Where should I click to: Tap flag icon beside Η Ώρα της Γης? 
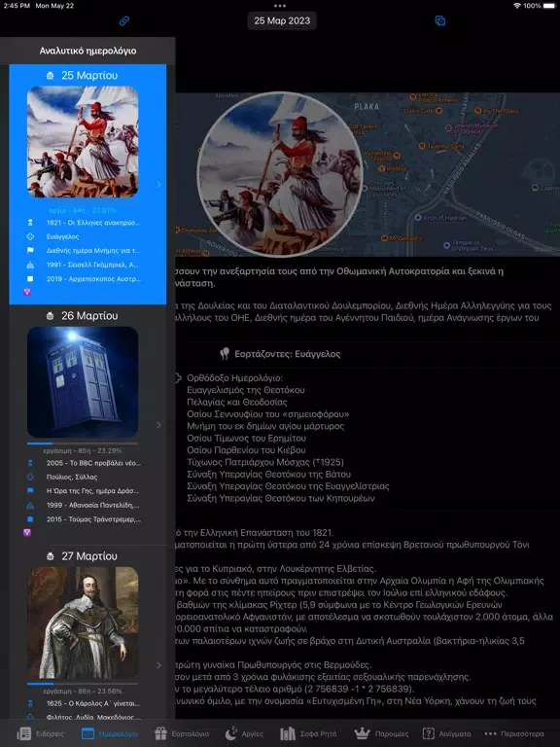30,490
